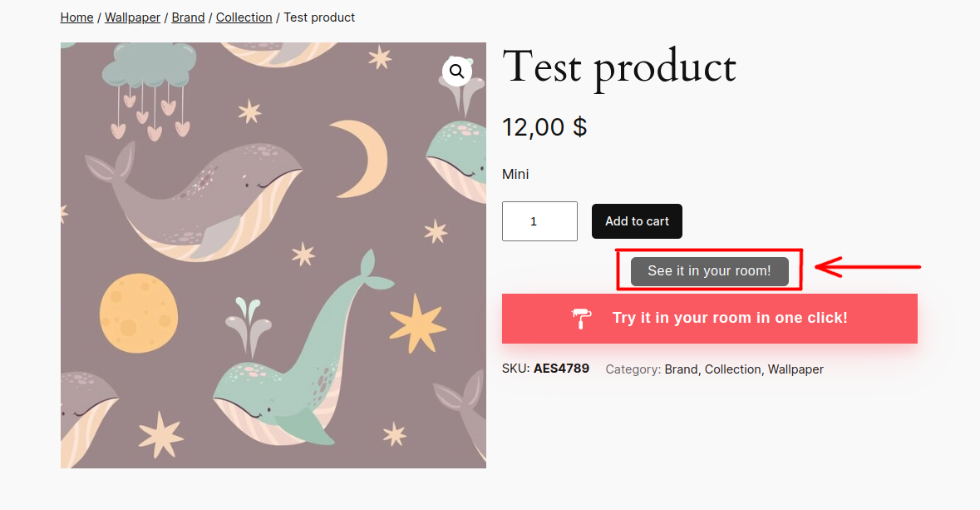Image resolution: width=980 pixels, height=510 pixels.
Task: Click the 12,00 $ price text
Action: 544,127
